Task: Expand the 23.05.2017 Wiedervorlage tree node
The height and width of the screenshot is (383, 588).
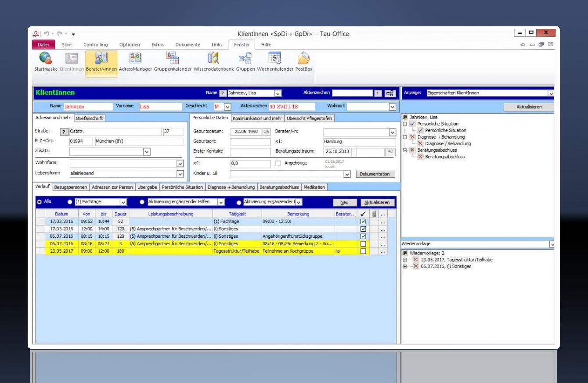Action: 405,260
